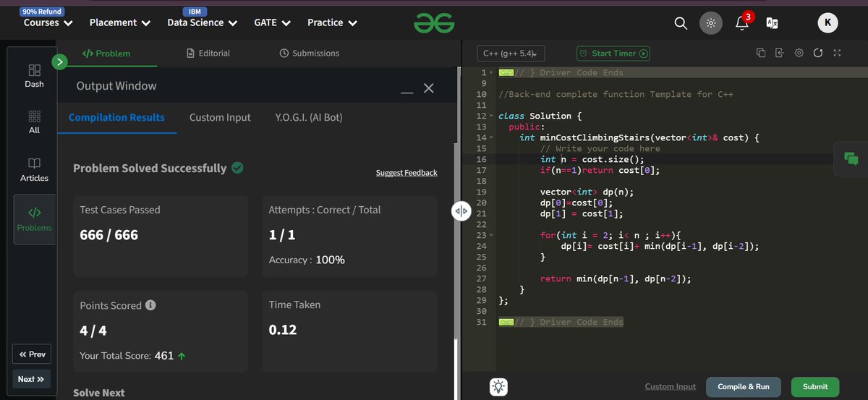Click the Points Scored info icon
The height and width of the screenshot is (400, 868).
point(150,305)
